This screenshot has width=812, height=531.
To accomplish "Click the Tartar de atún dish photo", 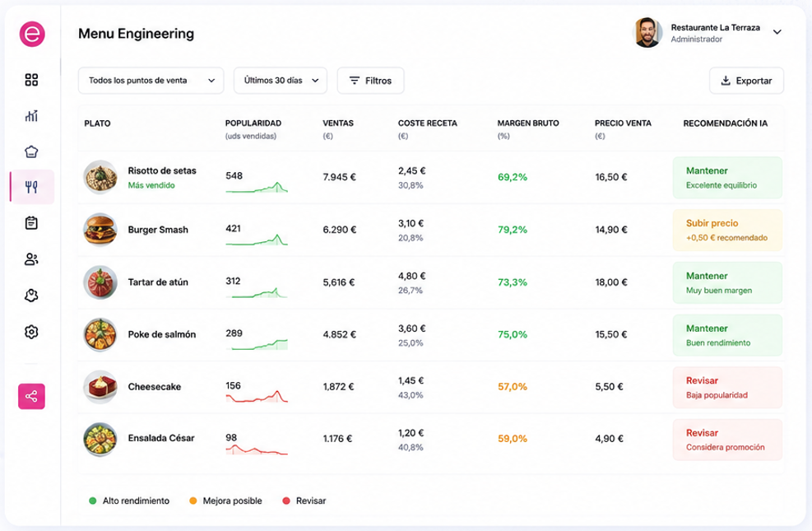I will [x=100, y=282].
